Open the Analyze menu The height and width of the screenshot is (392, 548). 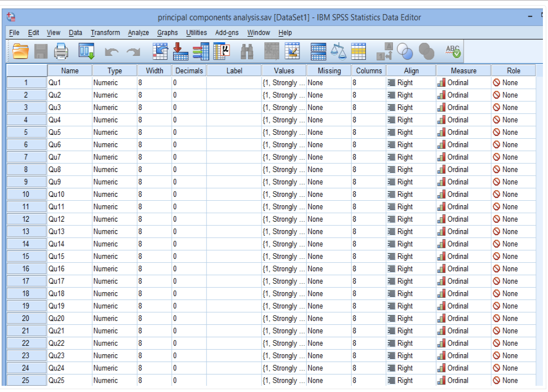click(x=138, y=33)
